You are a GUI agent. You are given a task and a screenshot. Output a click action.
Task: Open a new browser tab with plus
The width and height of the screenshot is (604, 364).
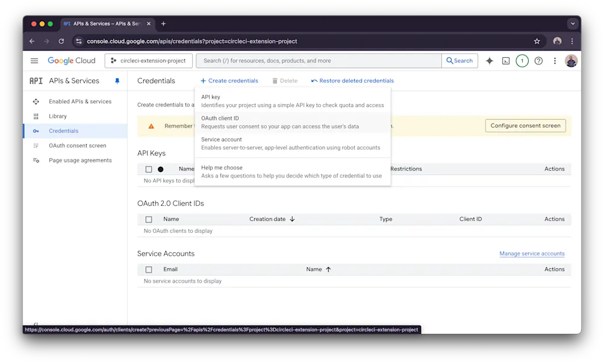163,24
